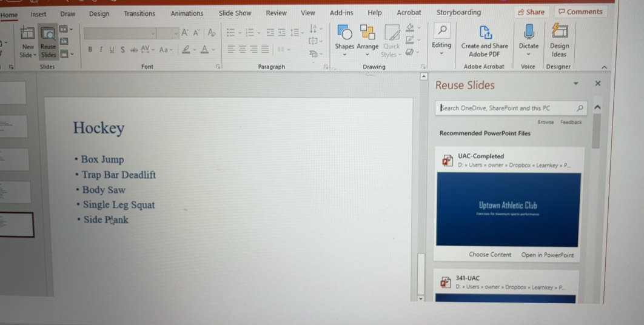Close the Reuse Slides pane
This screenshot has width=644, height=325.
(x=597, y=84)
